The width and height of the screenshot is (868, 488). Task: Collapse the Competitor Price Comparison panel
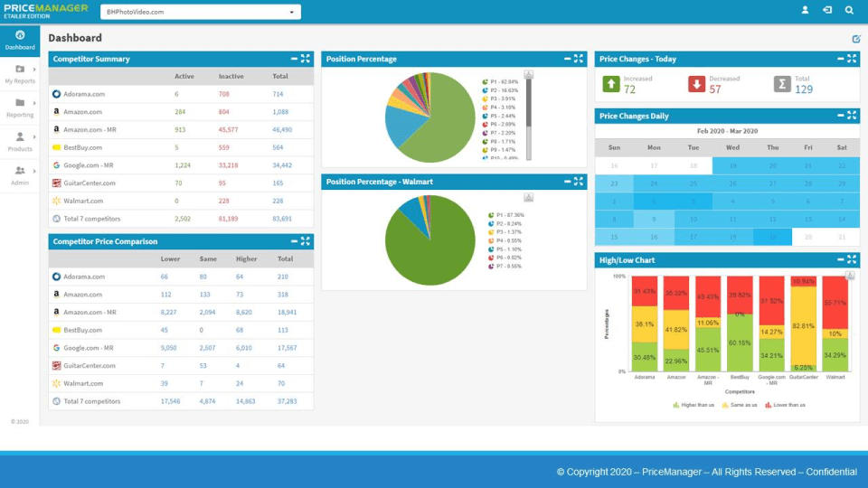294,241
